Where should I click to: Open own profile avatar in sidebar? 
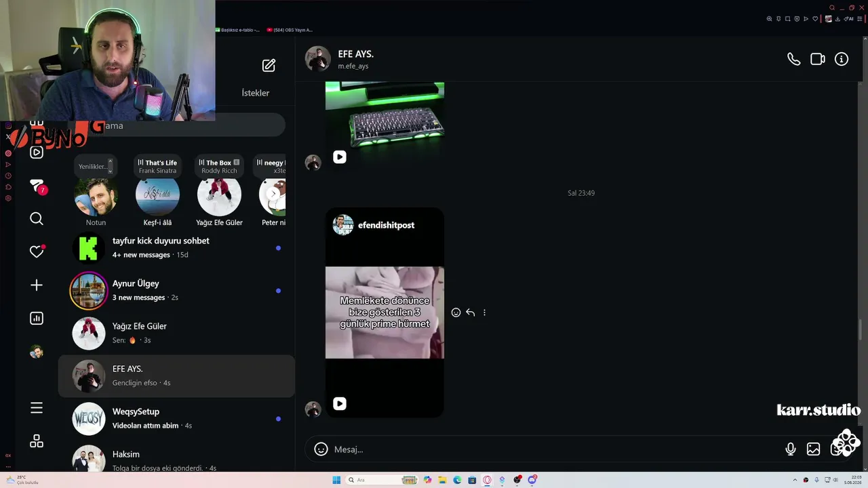pos(37,352)
